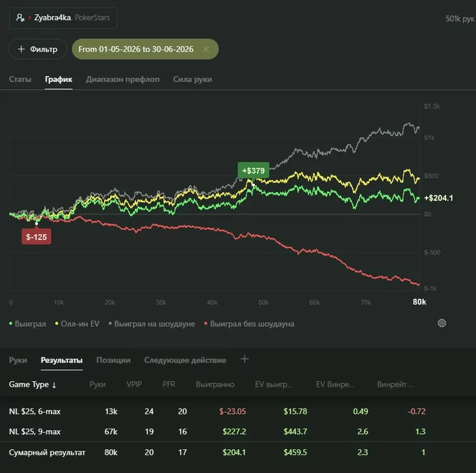
Task: Select the NL $25, 6-max row
Action: [x=238, y=411]
